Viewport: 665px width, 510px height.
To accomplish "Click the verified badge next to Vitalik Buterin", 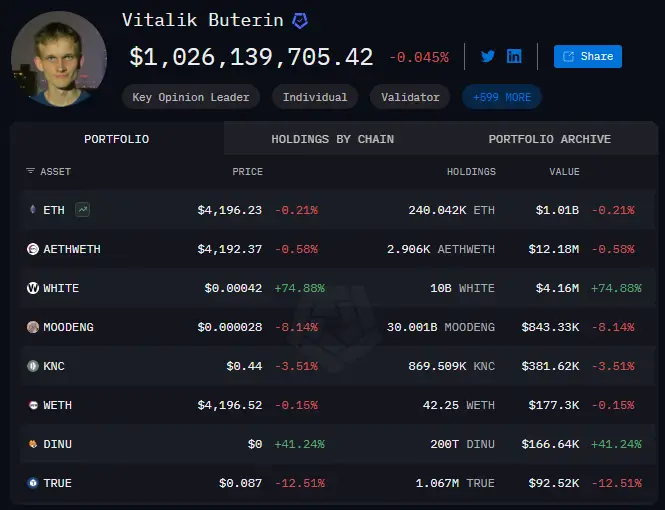I will [x=300, y=20].
